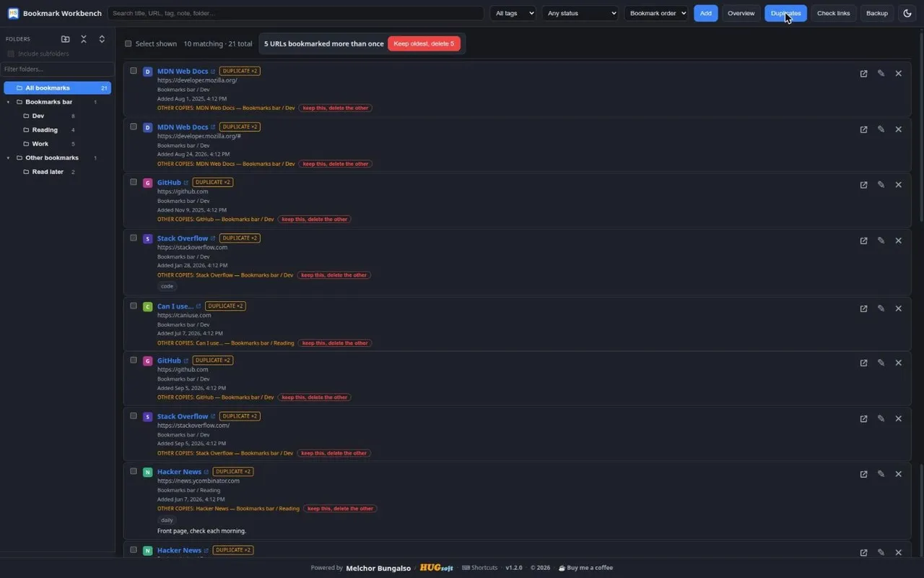
Task: Edit the MDN Web Docs bookmark added Aug 24, 2026
Action: pos(881,129)
